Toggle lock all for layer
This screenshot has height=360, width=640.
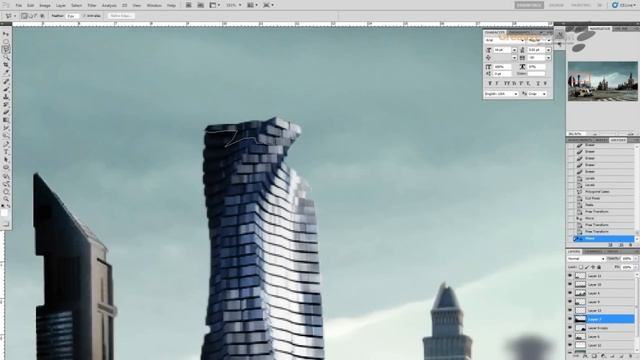click(x=599, y=267)
